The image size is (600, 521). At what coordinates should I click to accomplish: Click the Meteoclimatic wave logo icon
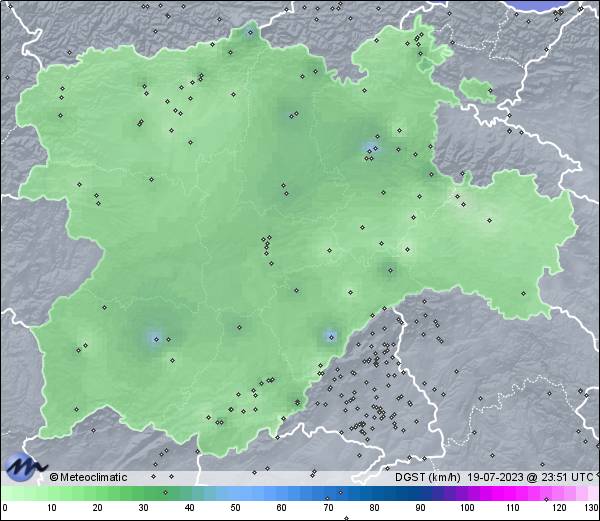coord(24,467)
